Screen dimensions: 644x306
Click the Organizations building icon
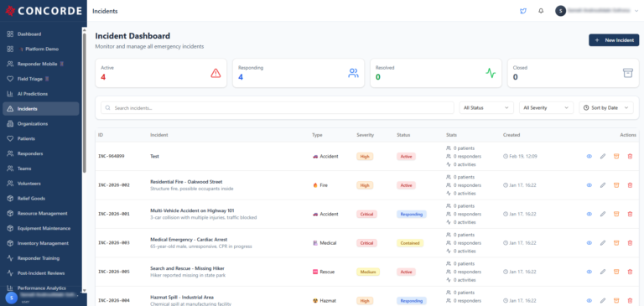(10, 123)
